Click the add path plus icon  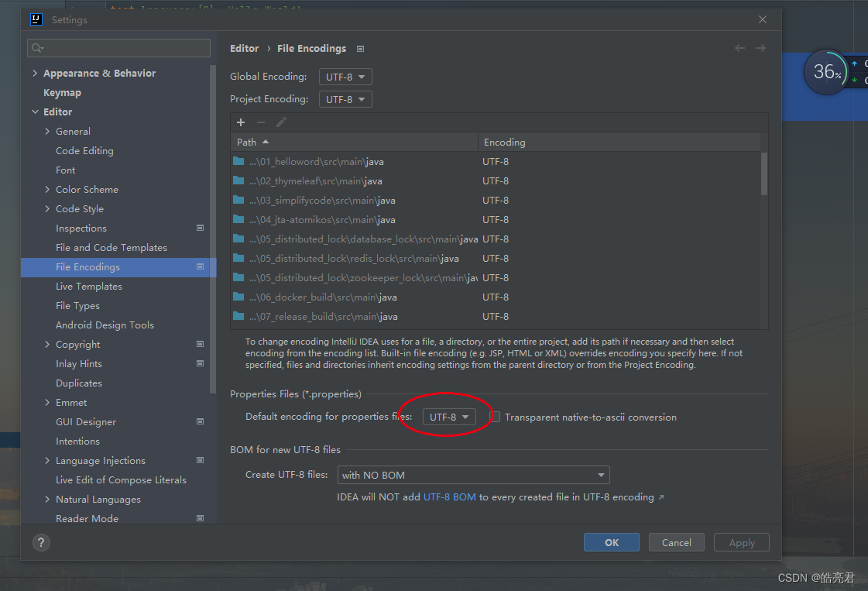pos(241,122)
